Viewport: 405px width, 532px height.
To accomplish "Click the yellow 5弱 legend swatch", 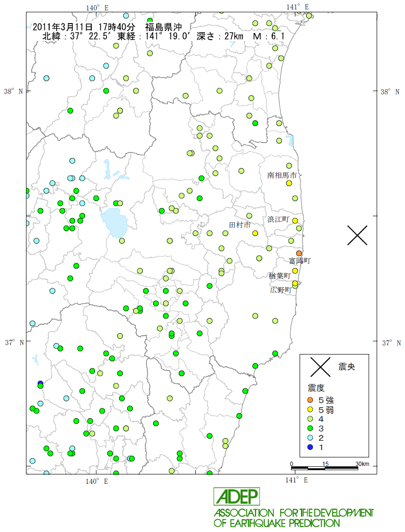I will tap(310, 410).
